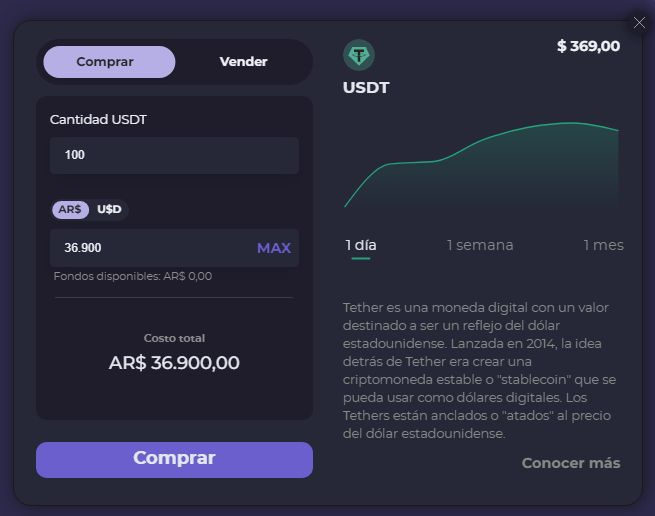Switch chart to 1 mes

[603, 245]
